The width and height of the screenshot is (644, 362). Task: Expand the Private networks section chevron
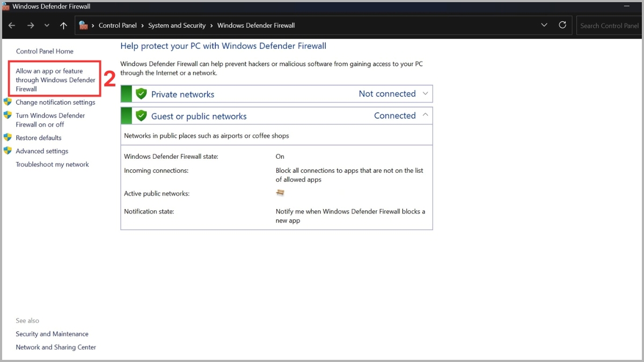click(426, 93)
